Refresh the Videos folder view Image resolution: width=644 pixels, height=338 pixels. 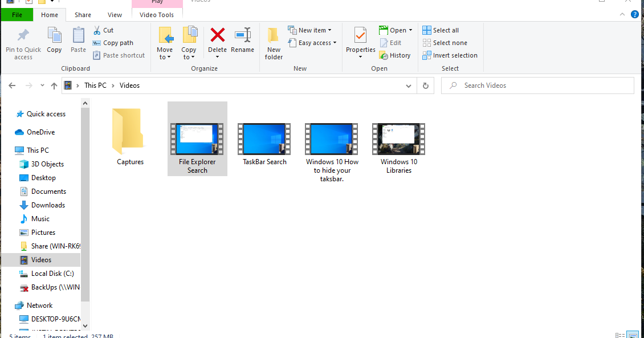coord(425,85)
